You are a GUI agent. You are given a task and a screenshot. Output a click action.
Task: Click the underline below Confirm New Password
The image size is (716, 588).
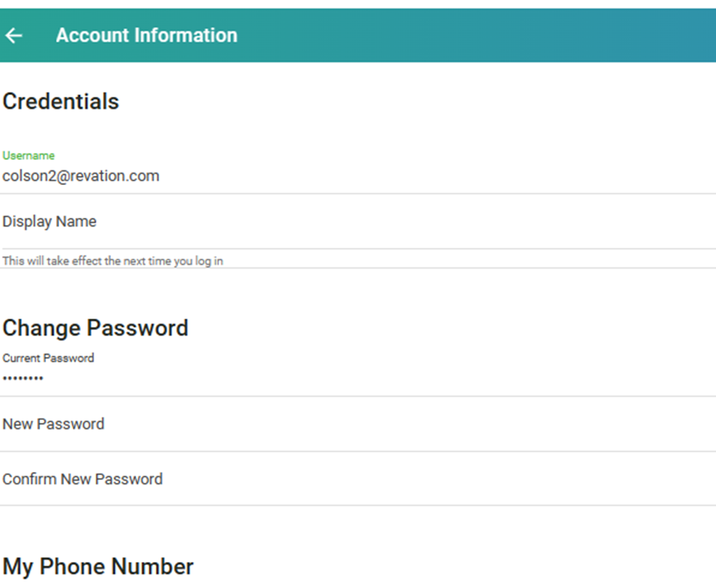click(357, 505)
